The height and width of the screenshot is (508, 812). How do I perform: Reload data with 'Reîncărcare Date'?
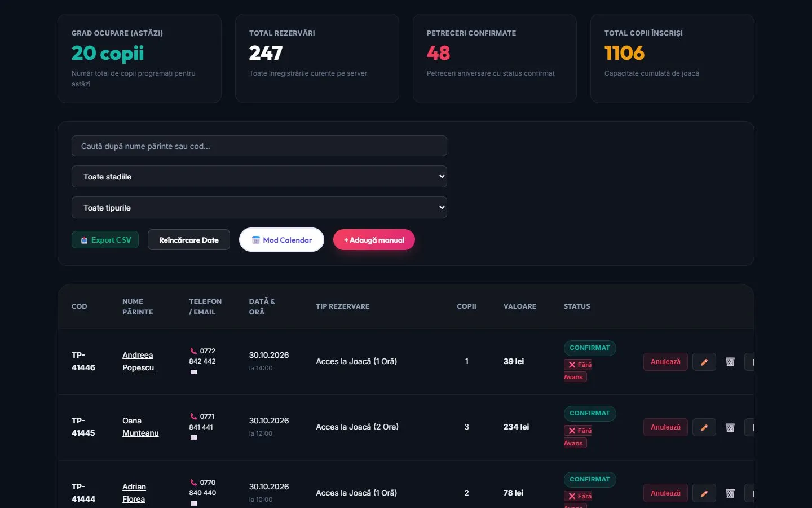(x=189, y=240)
